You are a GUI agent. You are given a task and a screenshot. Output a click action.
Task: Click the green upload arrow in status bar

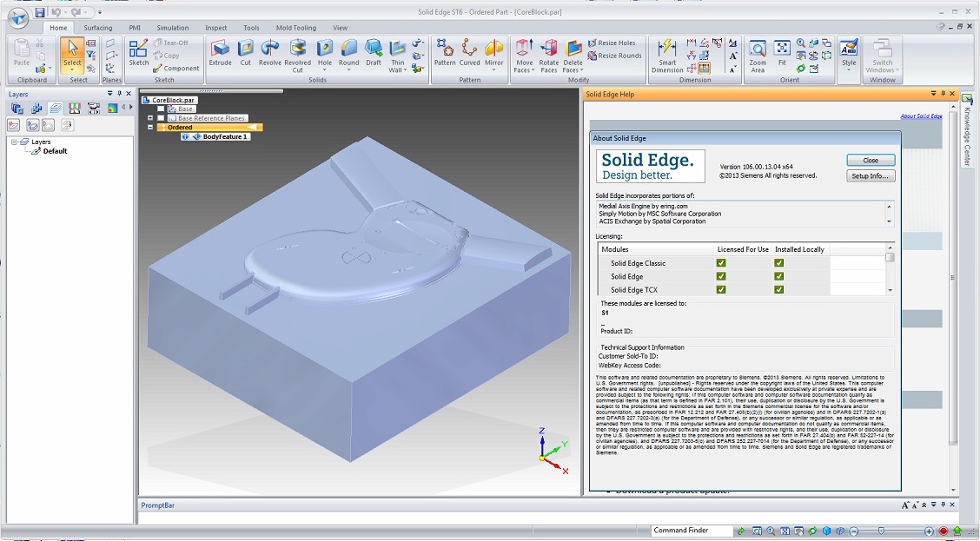(957, 531)
